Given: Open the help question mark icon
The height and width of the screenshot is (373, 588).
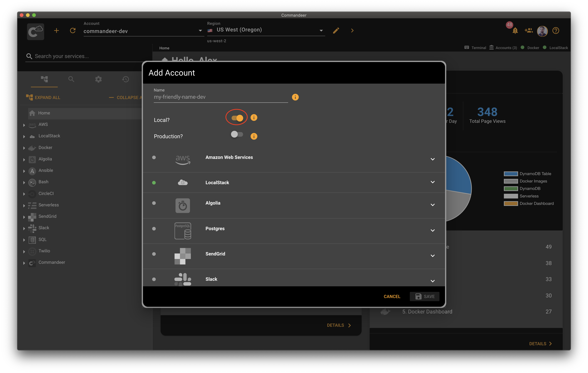Looking at the screenshot, I should [556, 31].
